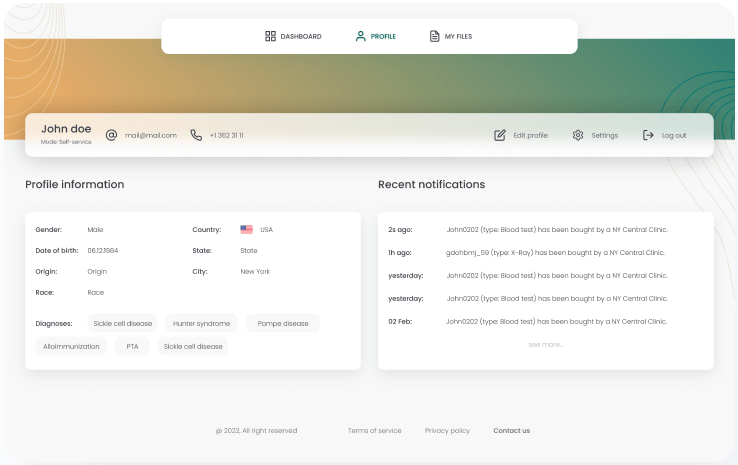The height and width of the screenshot is (465, 738).
Task: Click the Dashboard grid icon
Action: coord(270,36)
